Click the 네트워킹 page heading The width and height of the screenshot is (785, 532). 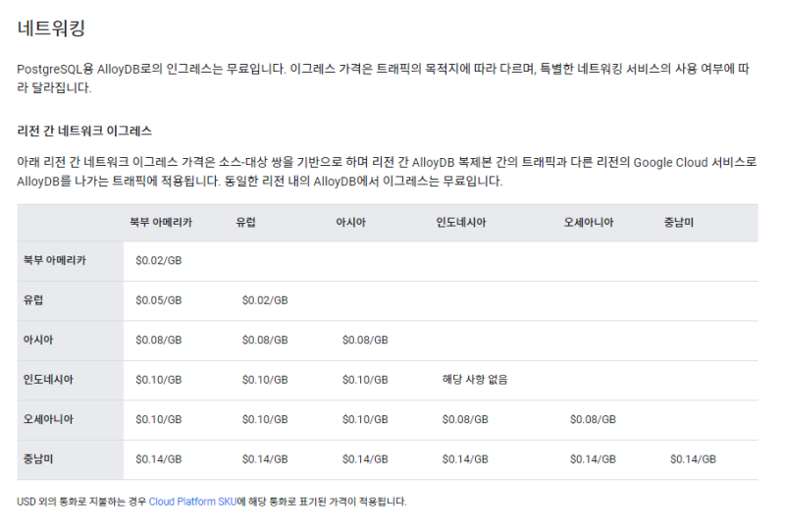57,28
